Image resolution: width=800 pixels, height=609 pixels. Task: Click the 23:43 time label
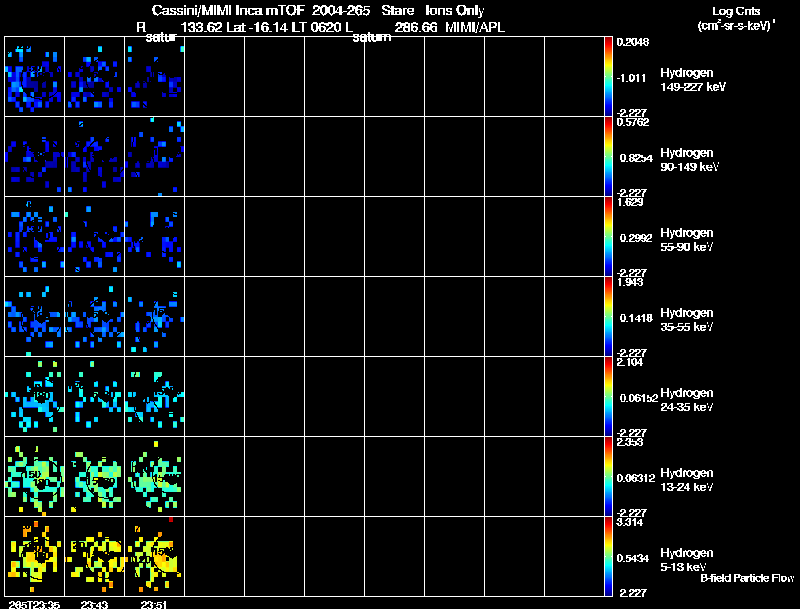pyautogui.click(x=94, y=604)
